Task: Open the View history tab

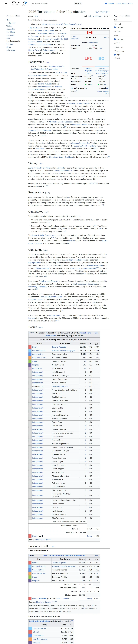Action: 98,16
